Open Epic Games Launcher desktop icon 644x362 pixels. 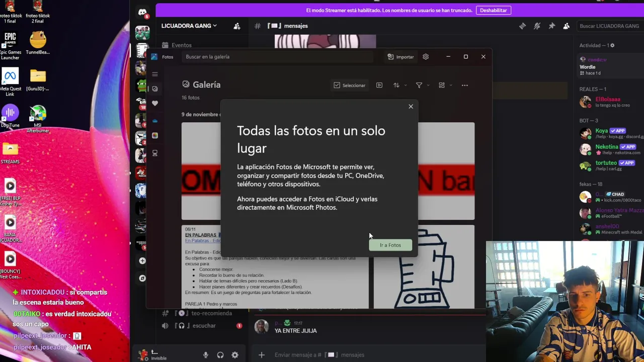[10, 45]
